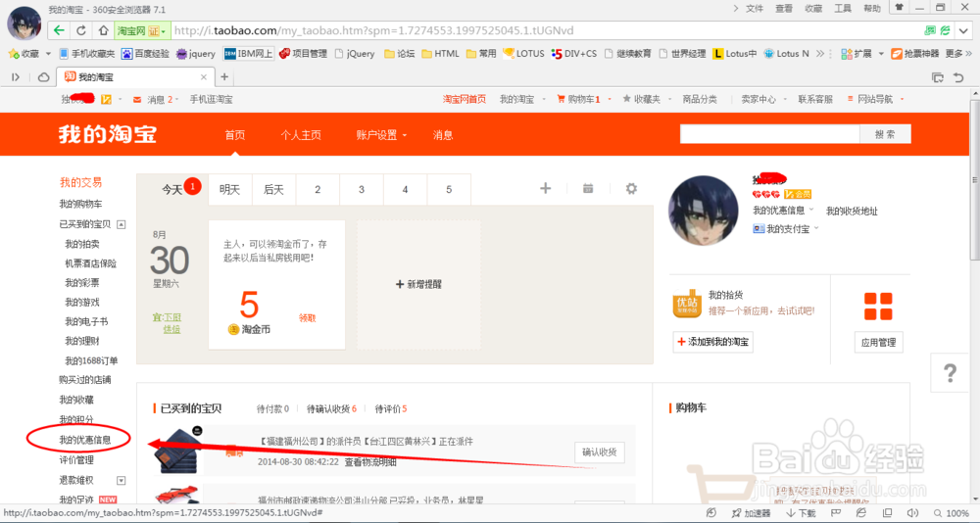Open the 网站导航 dropdown

(875, 99)
